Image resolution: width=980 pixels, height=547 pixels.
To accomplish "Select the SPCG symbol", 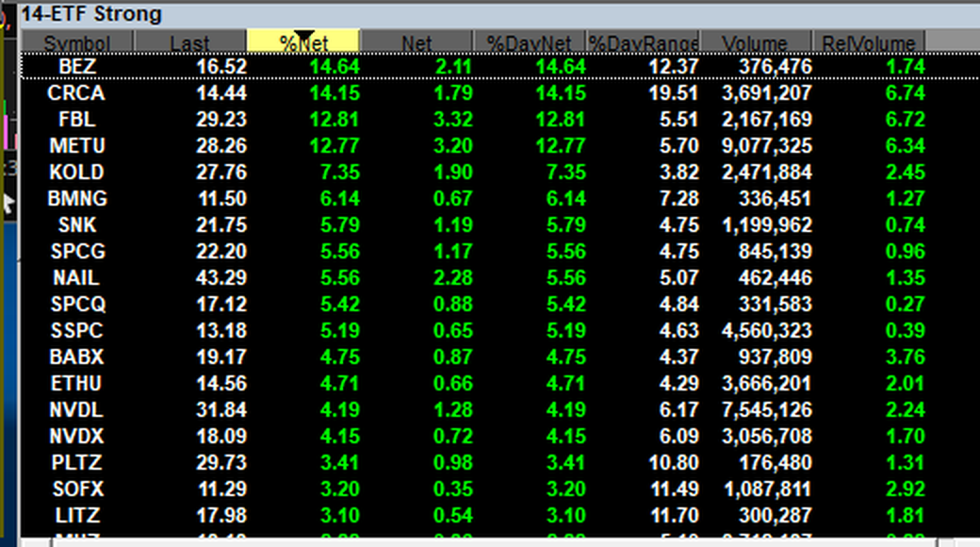I will (x=77, y=251).
